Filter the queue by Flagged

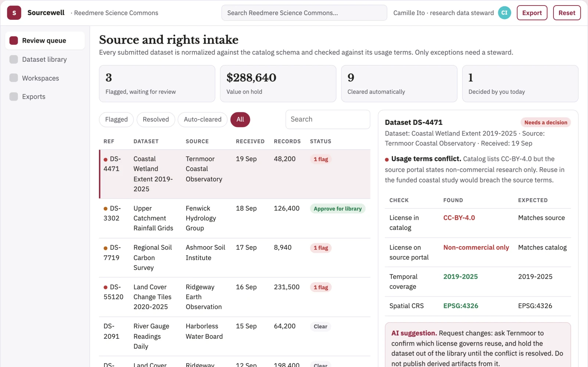[116, 119]
